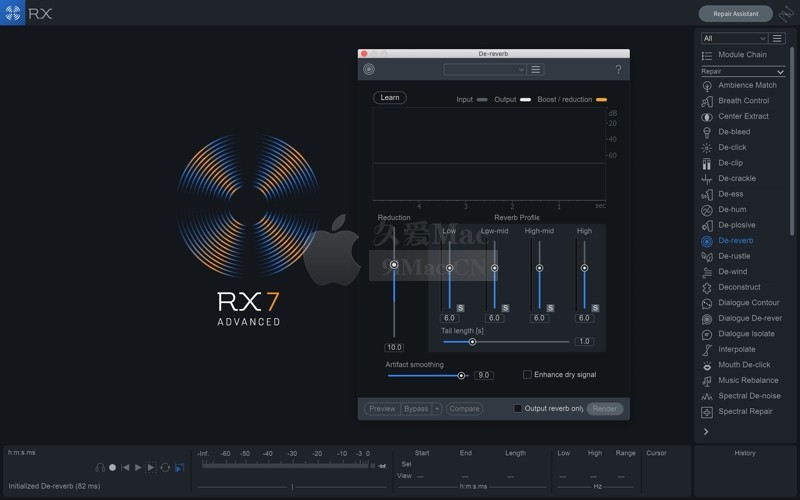This screenshot has width=800, height=500.
Task: Open the Center Extract module icon
Action: pos(707,117)
